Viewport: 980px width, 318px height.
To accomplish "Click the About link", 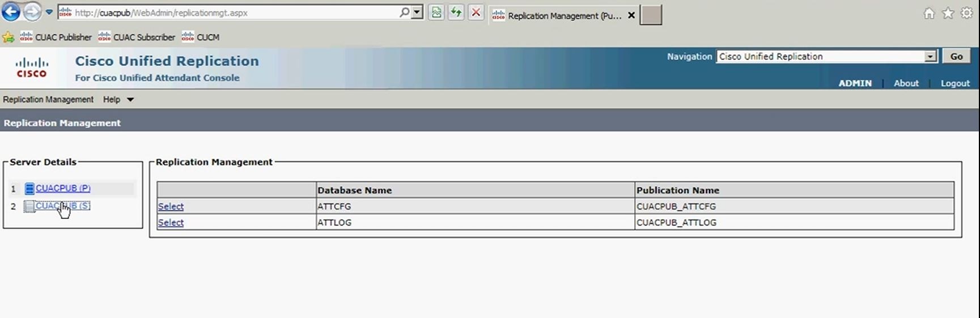I will coord(906,83).
